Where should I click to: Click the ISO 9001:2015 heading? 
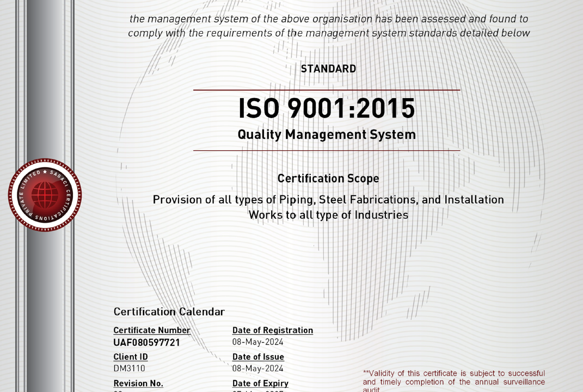328,109
